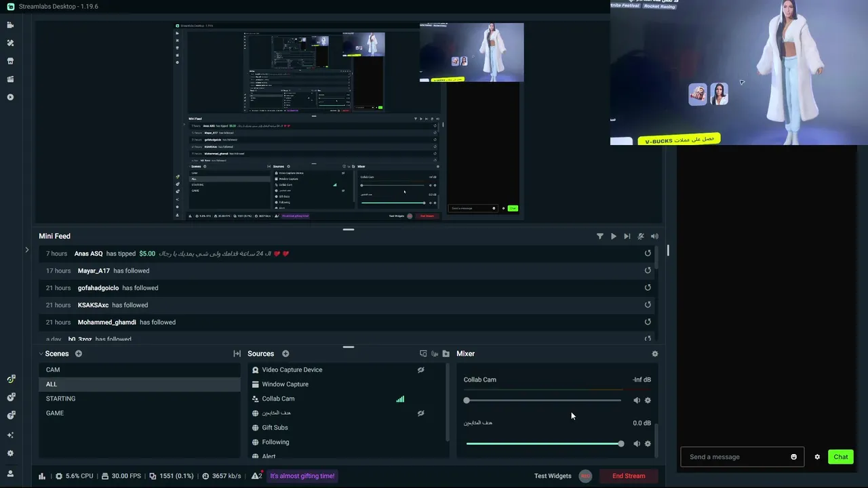This screenshot has width=868, height=488.
Task: Replay Mayar_A17 follow alert
Action: click(x=648, y=270)
